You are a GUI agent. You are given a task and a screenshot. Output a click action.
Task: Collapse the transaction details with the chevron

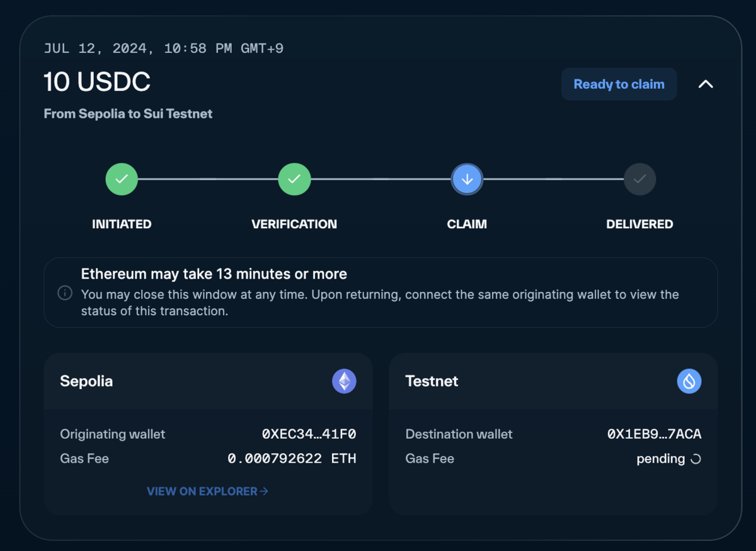(706, 84)
